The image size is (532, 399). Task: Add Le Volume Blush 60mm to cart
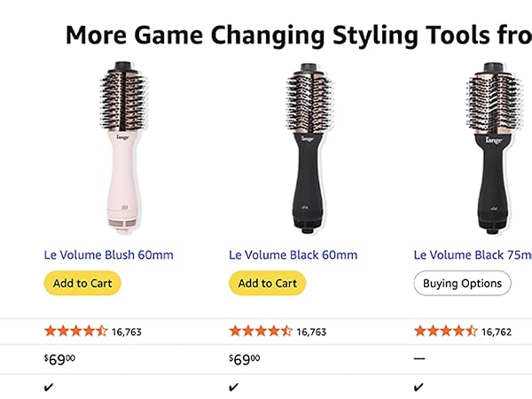click(x=82, y=284)
